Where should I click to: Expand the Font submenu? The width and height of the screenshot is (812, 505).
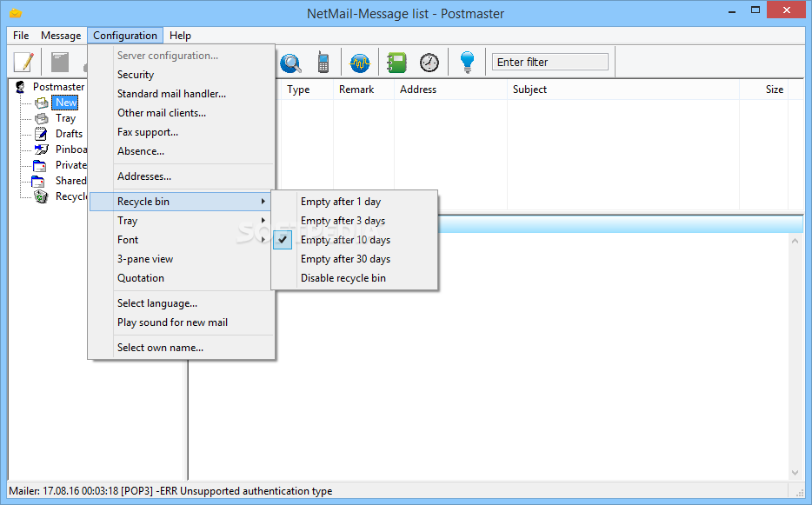(181, 240)
